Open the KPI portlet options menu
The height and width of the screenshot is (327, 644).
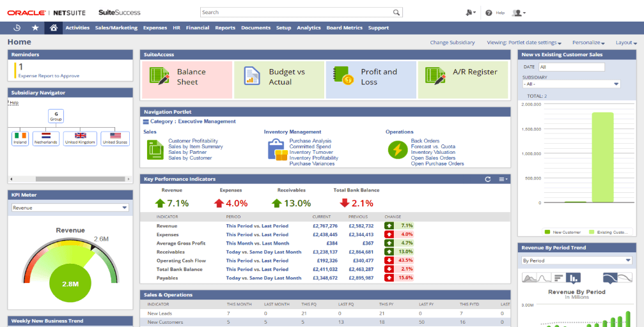point(503,179)
